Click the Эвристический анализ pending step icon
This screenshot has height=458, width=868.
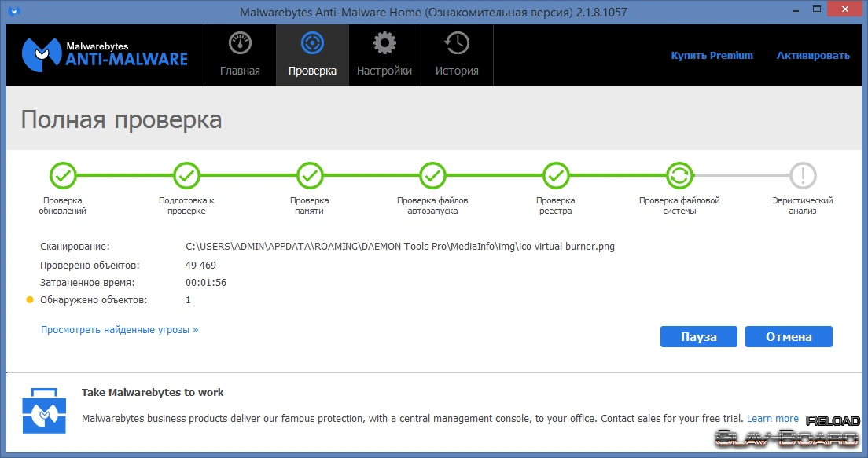coord(803,176)
